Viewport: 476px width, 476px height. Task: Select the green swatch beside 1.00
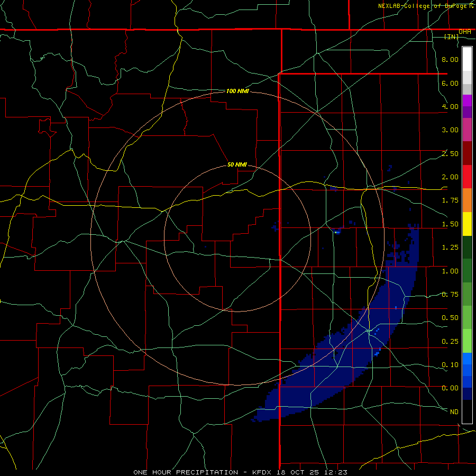(467, 271)
